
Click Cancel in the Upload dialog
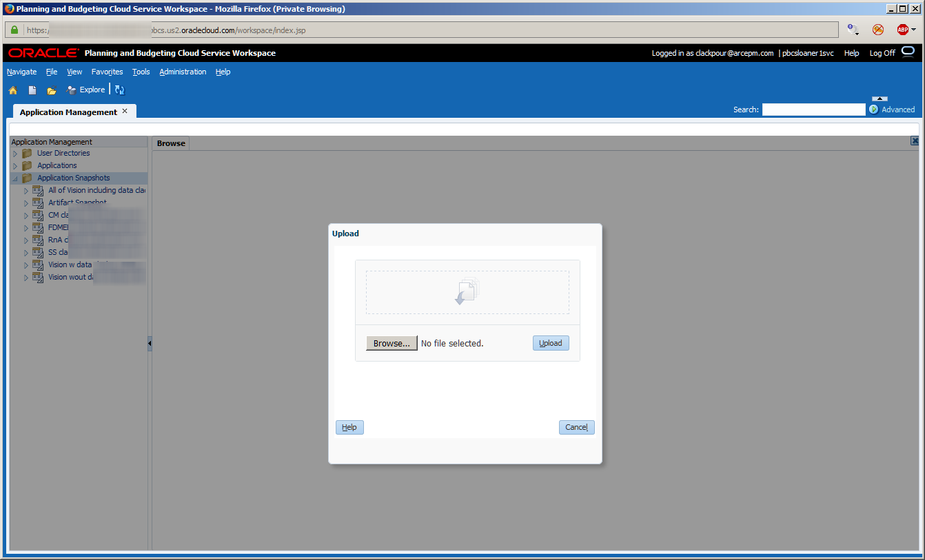[x=576, y=427]
